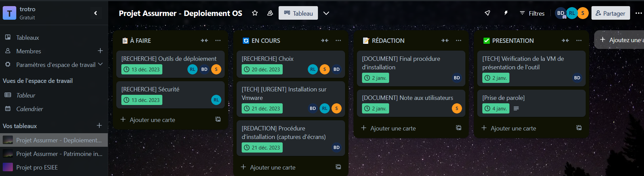Open the automation lightning bolt icon
Image resolution: width=644 pixels, height=176 pixels.
tap(506, 13)
